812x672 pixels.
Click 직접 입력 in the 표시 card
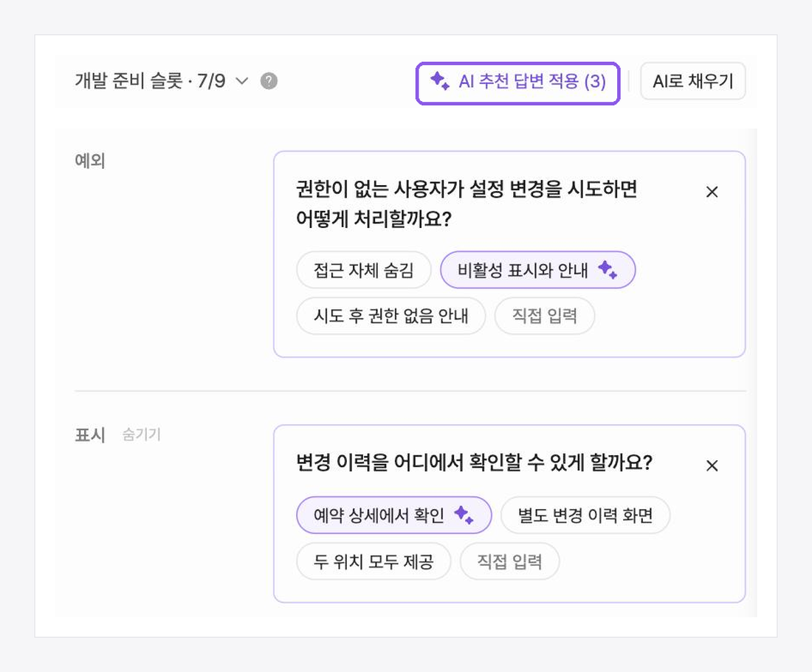[x=509, y=561]
